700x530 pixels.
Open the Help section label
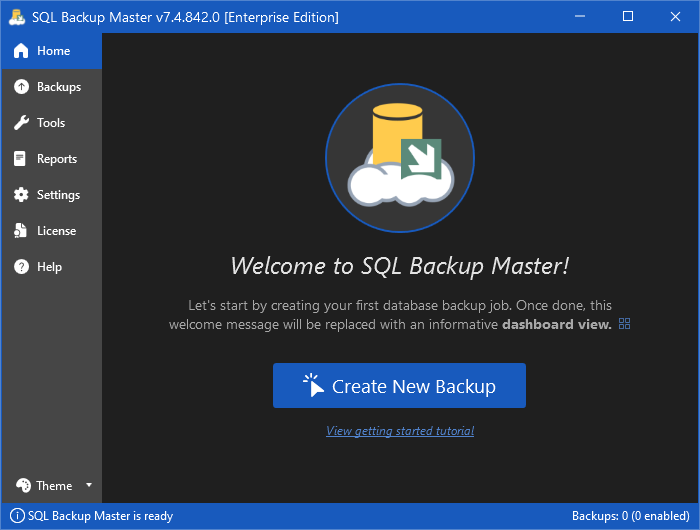click(x=49, y=267)
